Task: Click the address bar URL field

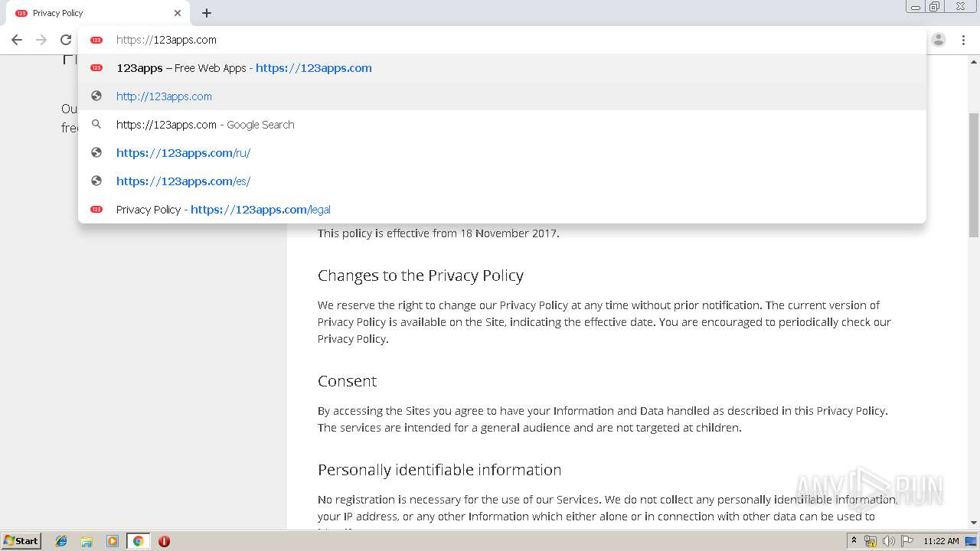Action: coord(459,40)
